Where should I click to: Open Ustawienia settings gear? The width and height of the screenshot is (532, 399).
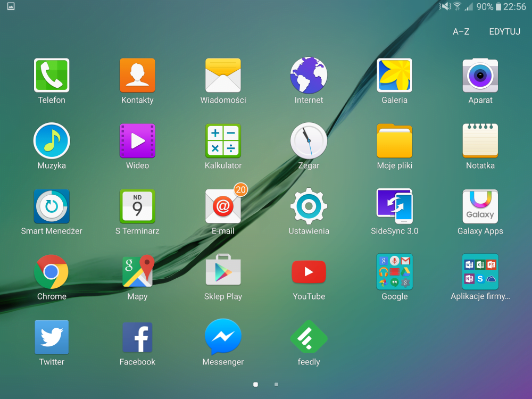tap(309, 206)
